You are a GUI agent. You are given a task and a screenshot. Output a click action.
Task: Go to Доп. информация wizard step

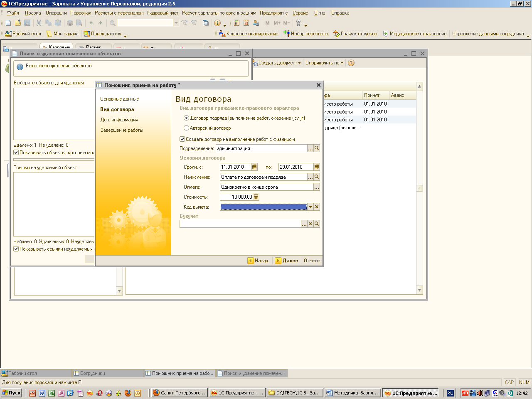119,120
